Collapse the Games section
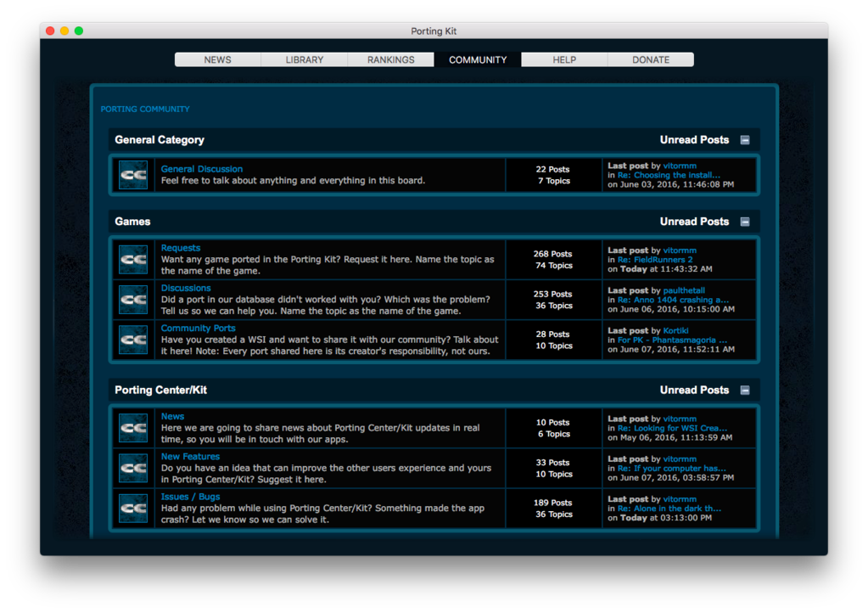 (x=745, y=222)
